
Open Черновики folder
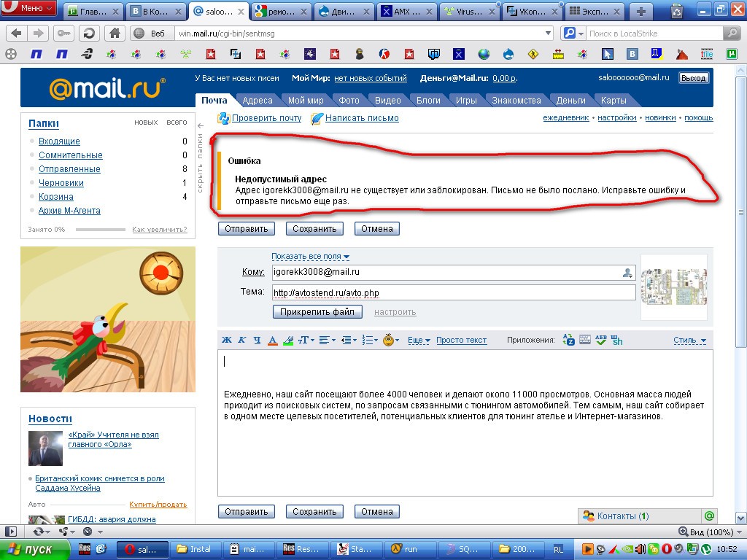tap(61, 183)
